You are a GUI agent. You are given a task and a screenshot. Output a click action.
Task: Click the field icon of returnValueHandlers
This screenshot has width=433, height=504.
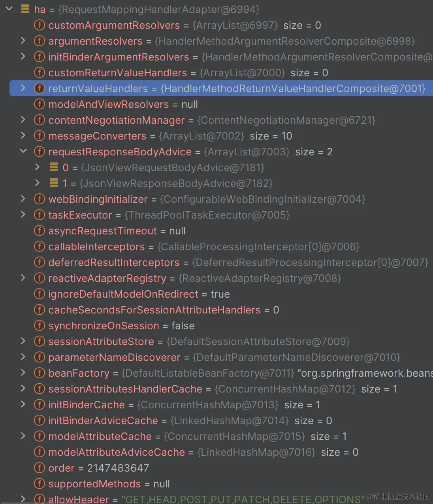coord(40,89)
